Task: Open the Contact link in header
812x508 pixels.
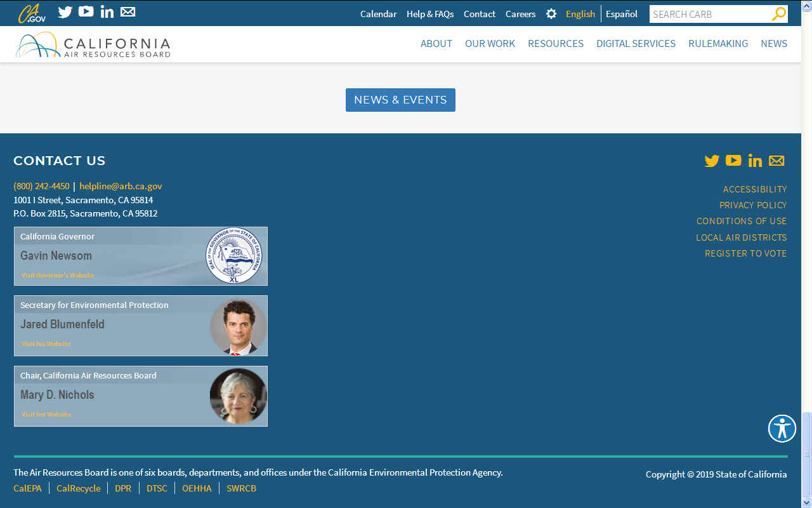Action: point(480,14)
